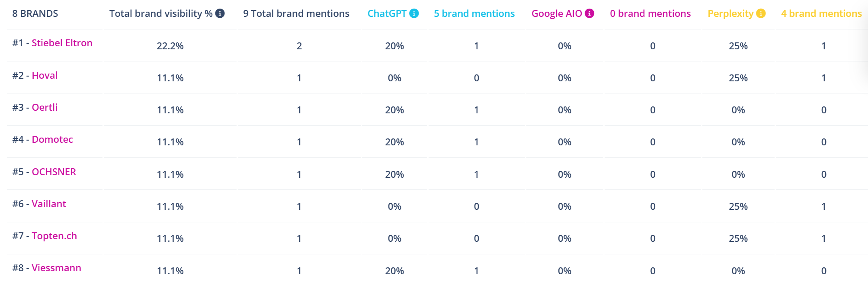Screen dimensions: 868x292
Task: Click the Total brand visibility % header
Action: (x=160, y=13)
